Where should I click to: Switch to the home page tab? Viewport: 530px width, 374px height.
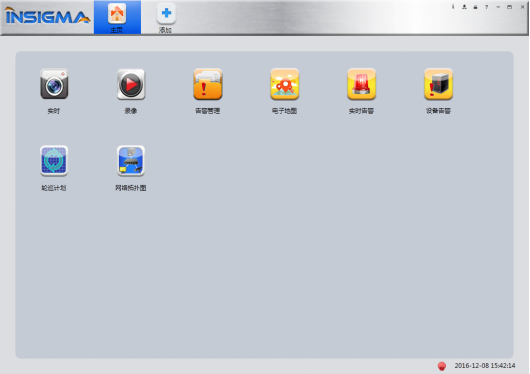117,17
